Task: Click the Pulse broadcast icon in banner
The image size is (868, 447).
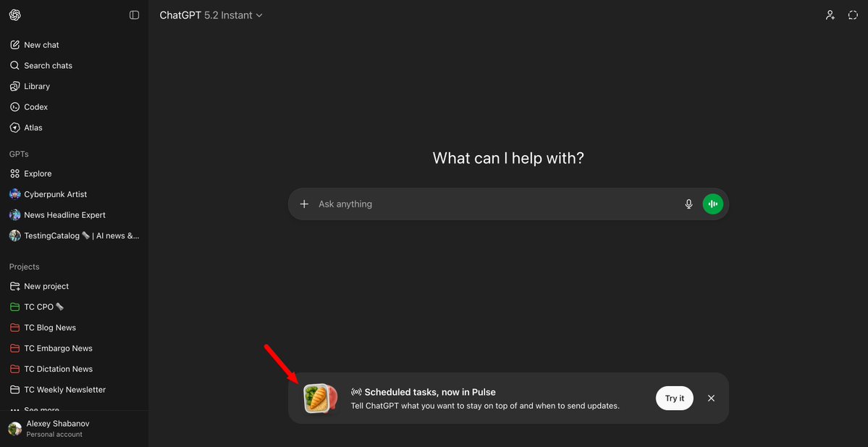Action: click(356, 392)
